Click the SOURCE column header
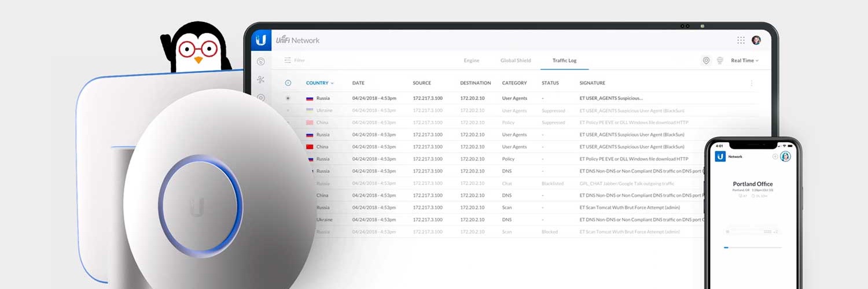The width and height of the screenshot is (868, 289). 422,83
